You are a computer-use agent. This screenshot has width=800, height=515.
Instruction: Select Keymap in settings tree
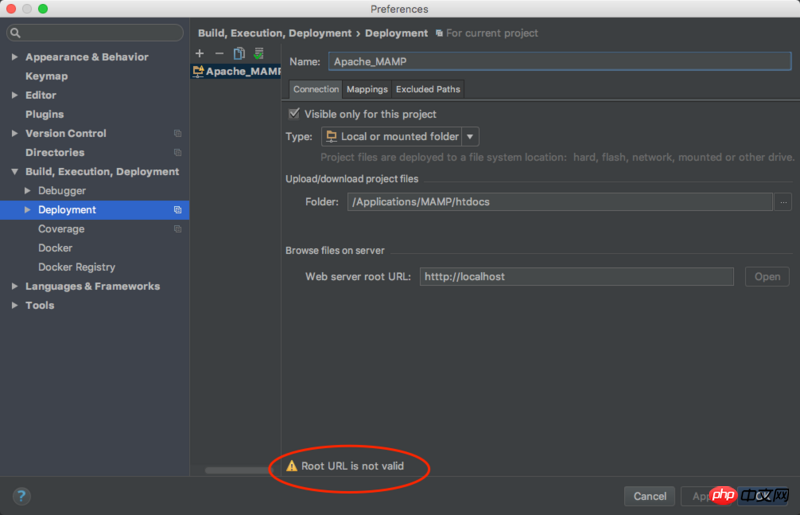pyautogui.click(x=46, y=76)
